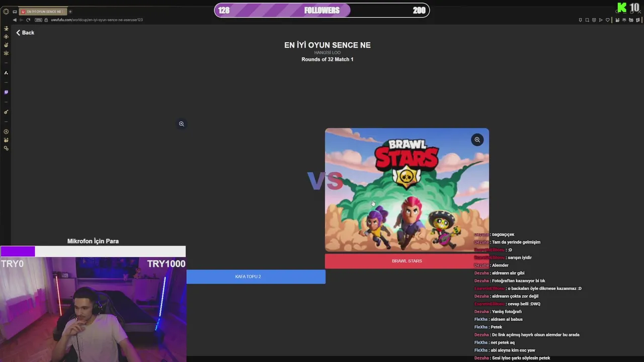Select the EN İYİ OYUN SENCE NE tab
644x362 pixels.
coord(43,12)
